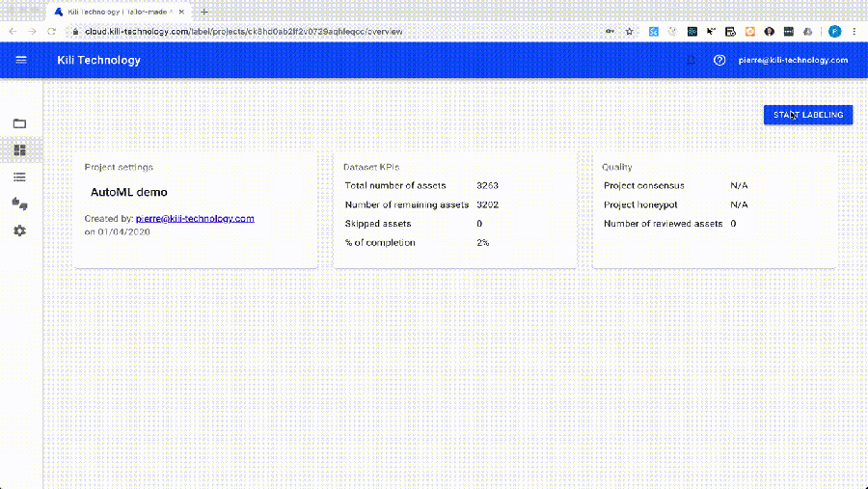Open the projects folder sidebar icon
868x489 pixels.
point(19,123)
